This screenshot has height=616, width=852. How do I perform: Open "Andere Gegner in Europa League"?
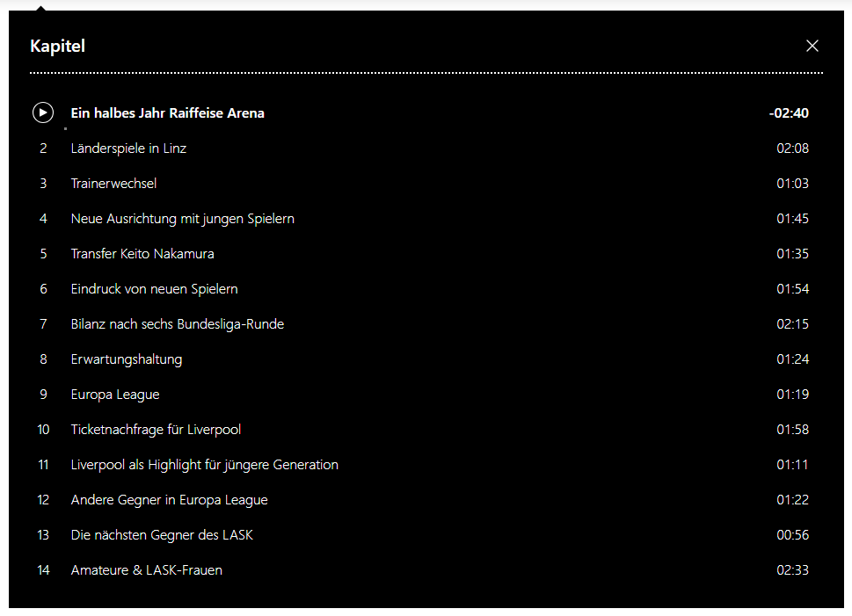click(169, 500)
